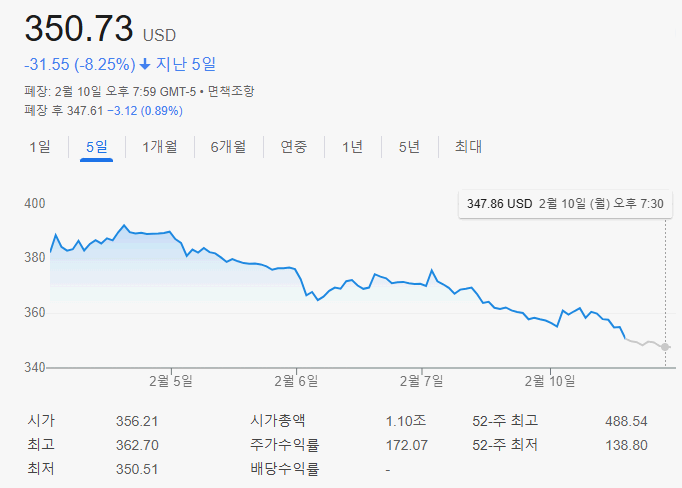
Task: Select the 1일 time range tab
Action: (40, 147)
